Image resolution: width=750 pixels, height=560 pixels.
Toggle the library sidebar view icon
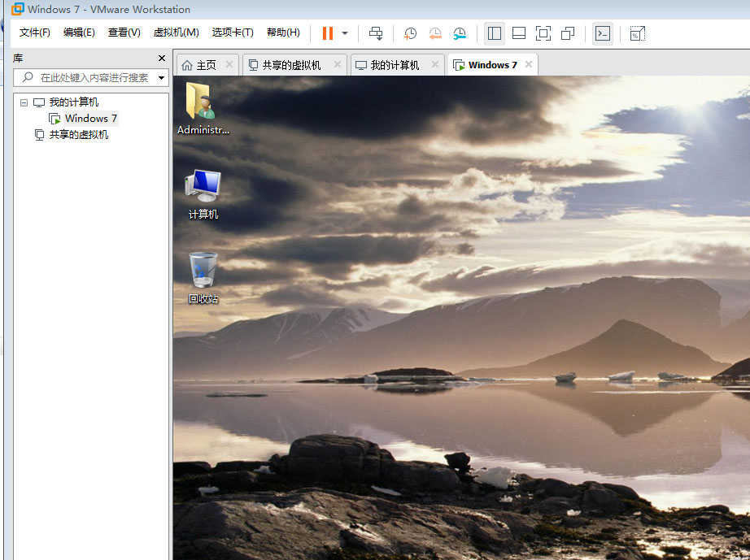[494, 33]
